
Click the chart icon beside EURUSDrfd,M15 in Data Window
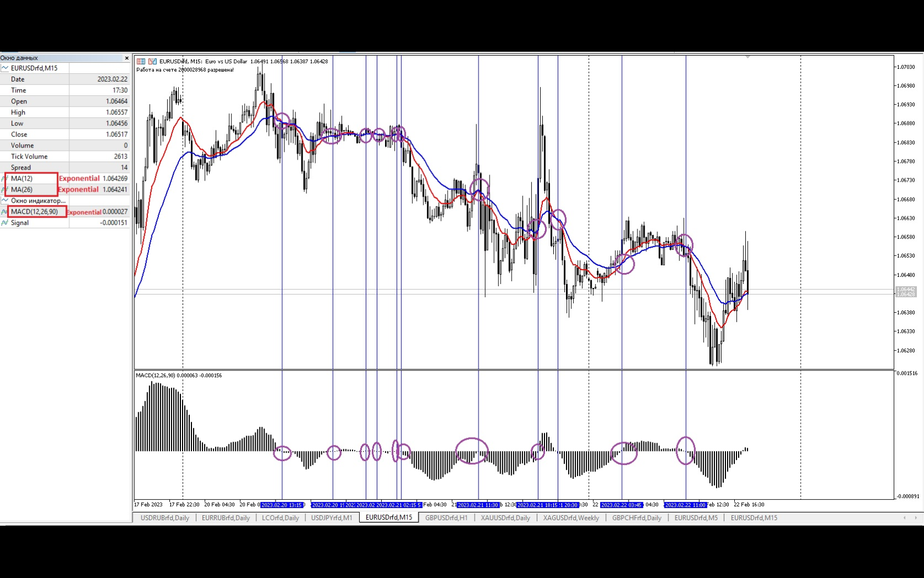[x=4, y=68]
